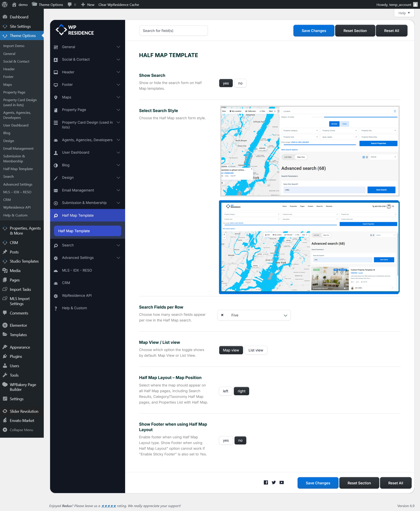The width and height of the screenshot is (420, 511).
Task: Switch default toggle to List view
Action: point(255,350)
